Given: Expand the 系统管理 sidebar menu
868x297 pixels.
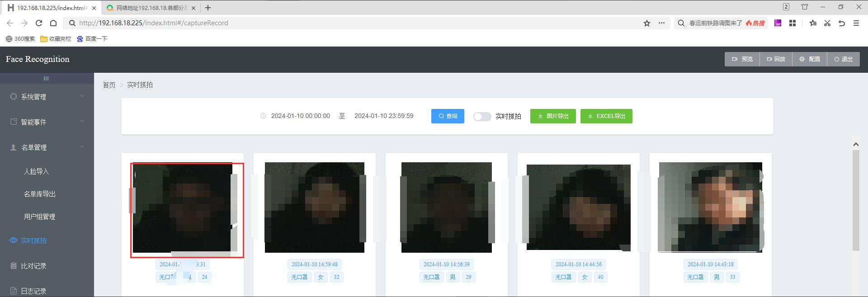Looking at the screenshot, I should coord(47,97).
